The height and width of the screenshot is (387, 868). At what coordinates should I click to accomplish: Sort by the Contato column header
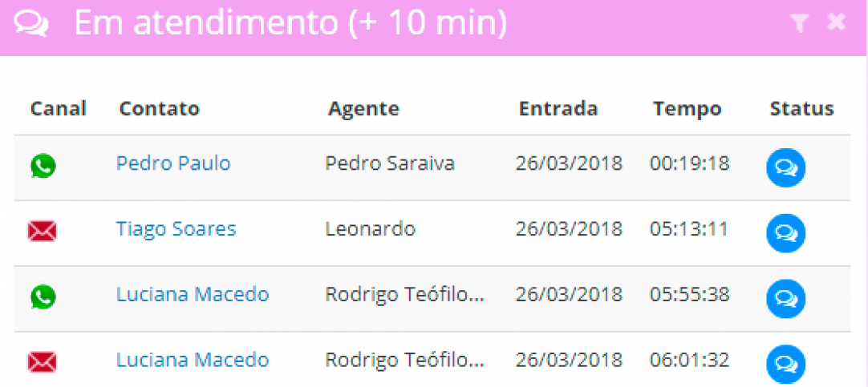click(x=159, y=109)
